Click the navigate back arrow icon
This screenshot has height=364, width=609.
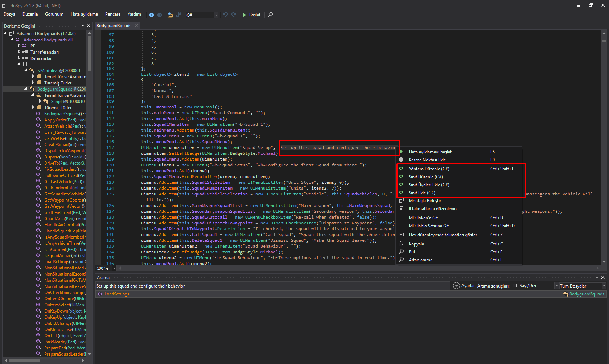[x=152, y=15]
